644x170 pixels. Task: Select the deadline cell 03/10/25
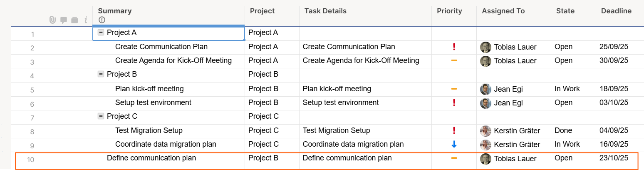point(614,103)
